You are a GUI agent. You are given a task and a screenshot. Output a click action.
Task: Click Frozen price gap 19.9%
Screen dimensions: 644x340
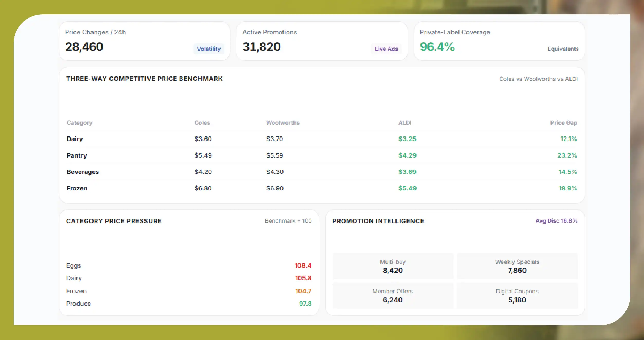point(568,188)
